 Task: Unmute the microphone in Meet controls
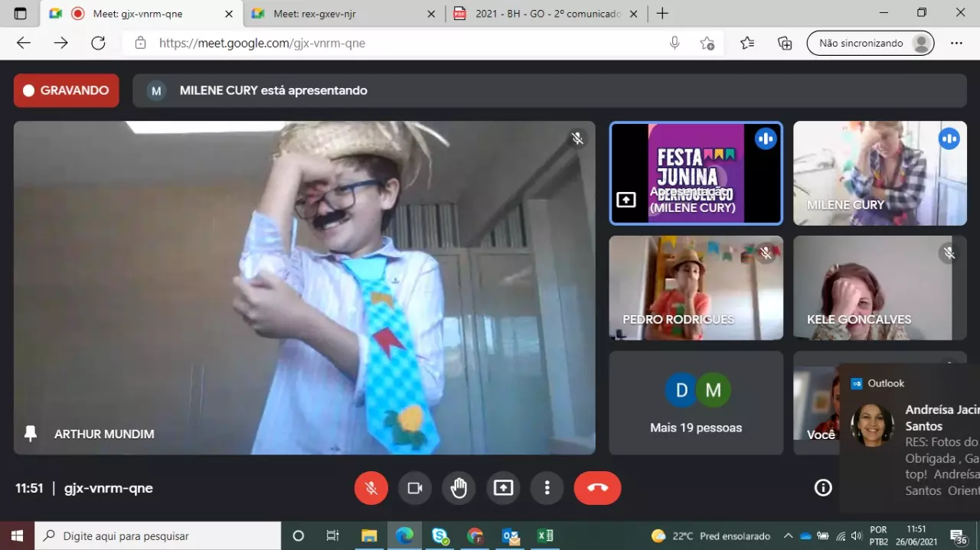[x=371, y=488]
